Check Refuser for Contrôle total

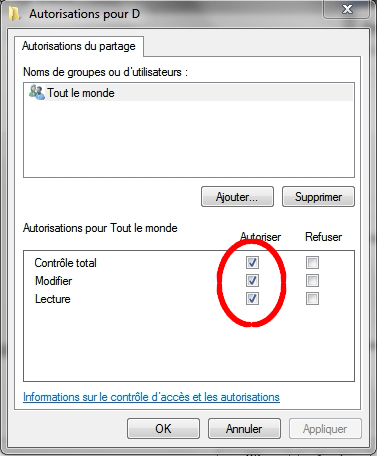click(x=312, y=263)
